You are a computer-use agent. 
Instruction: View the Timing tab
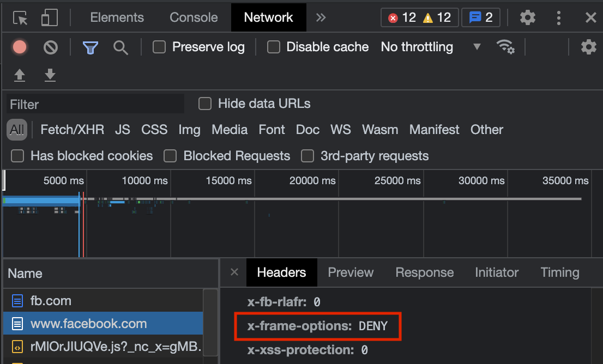[560, 272]
